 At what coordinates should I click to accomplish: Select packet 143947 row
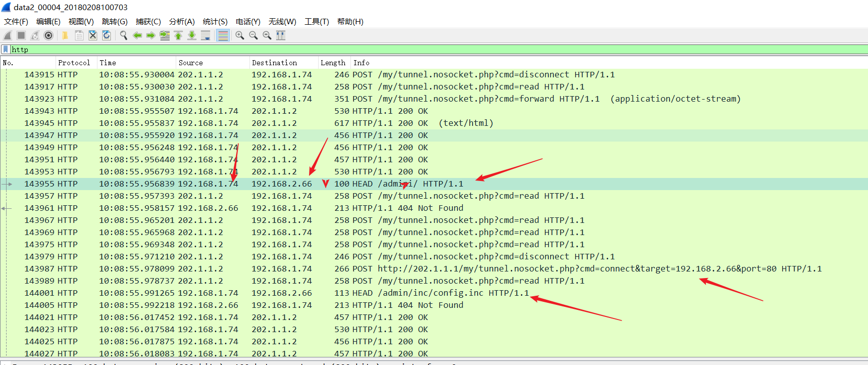[434, 135]
